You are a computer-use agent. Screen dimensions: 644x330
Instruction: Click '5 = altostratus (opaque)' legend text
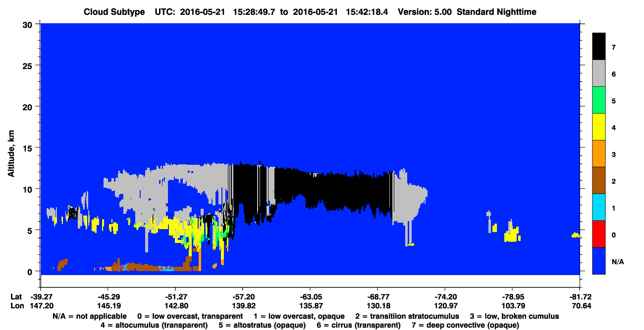pyautogui.click(x=262, y=325)
